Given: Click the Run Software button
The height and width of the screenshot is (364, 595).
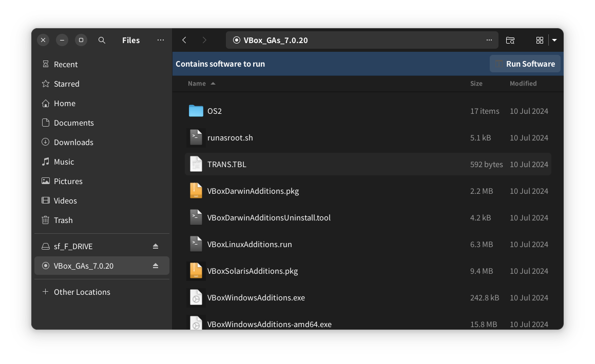Looking at the screenshot, I should pos(525,64).
